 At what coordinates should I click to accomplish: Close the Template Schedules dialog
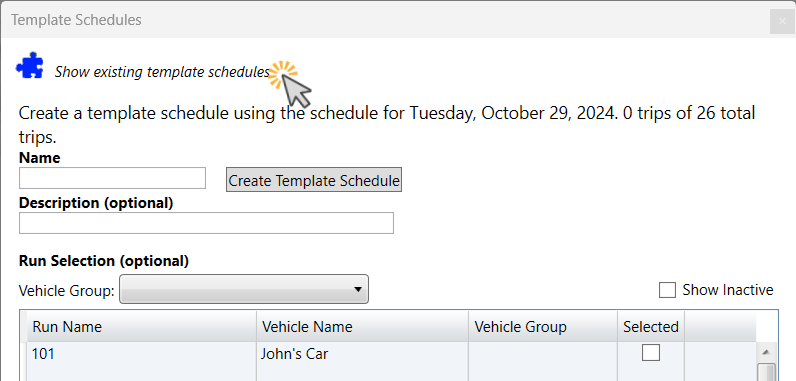(782, 22)
